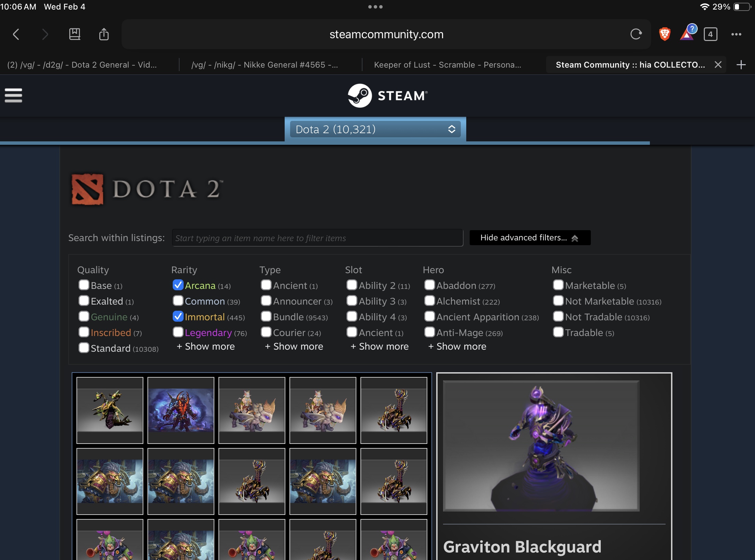This screenshot has width=755, height=560.
Task: Check the Marketable misc filter
Action: [x=558, y=285]
